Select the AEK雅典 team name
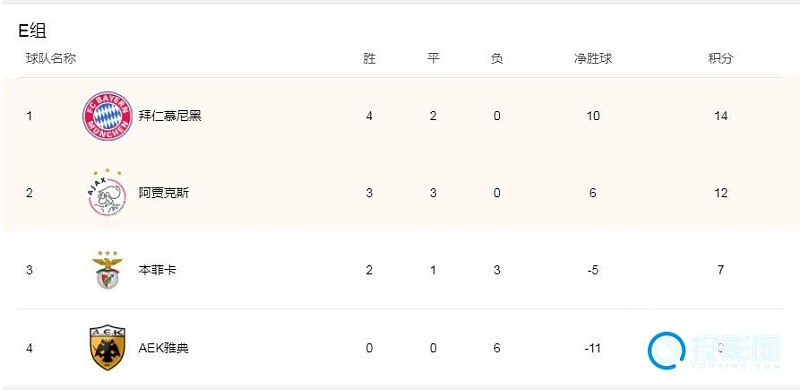The width and height of the screenshot is (800, 390). click(x=163, y=348)
